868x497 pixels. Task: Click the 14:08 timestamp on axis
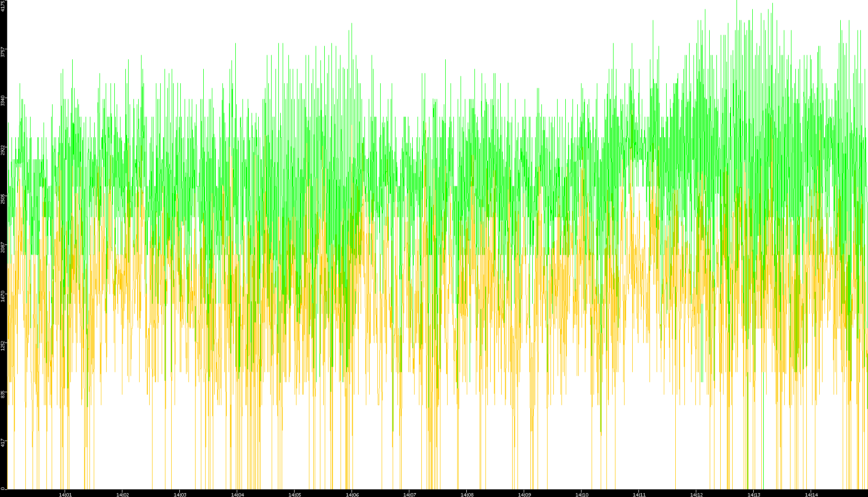(467, 494)
